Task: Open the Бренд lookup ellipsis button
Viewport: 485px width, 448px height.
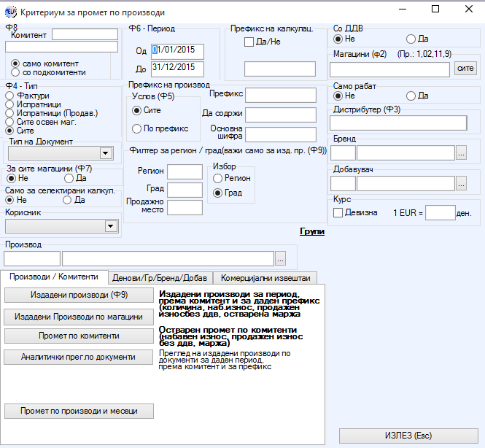Action: 461,152
